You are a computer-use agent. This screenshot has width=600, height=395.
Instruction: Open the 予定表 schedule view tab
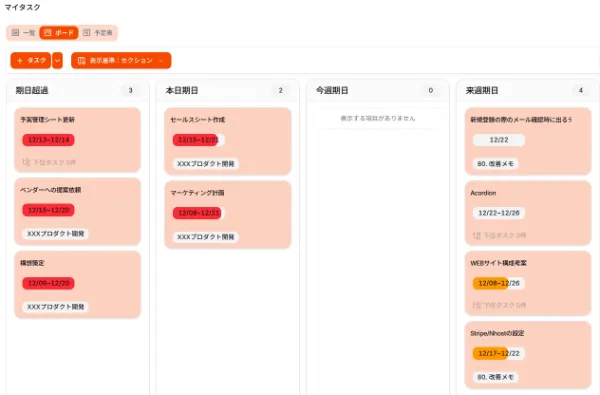point(98,33)
